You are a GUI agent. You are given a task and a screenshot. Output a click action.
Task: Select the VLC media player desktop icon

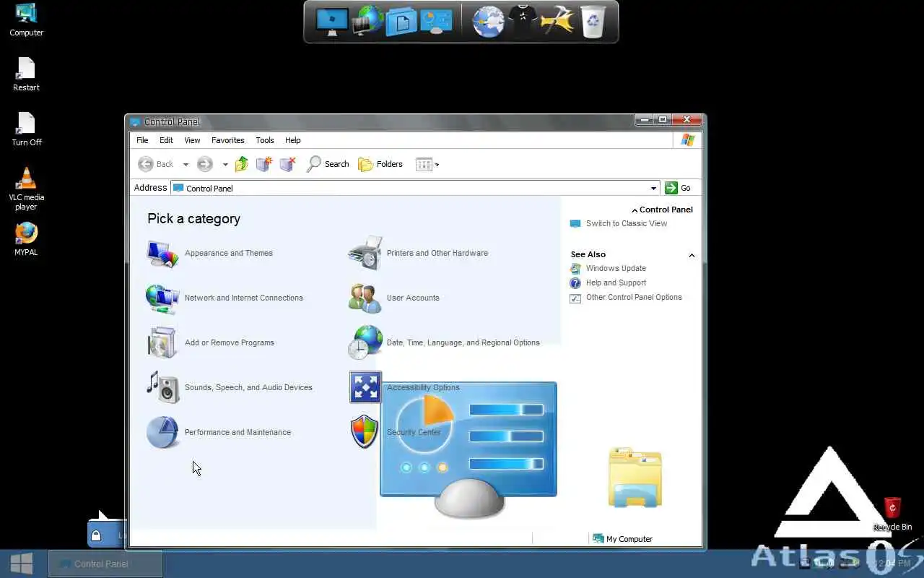click(26, 189)
